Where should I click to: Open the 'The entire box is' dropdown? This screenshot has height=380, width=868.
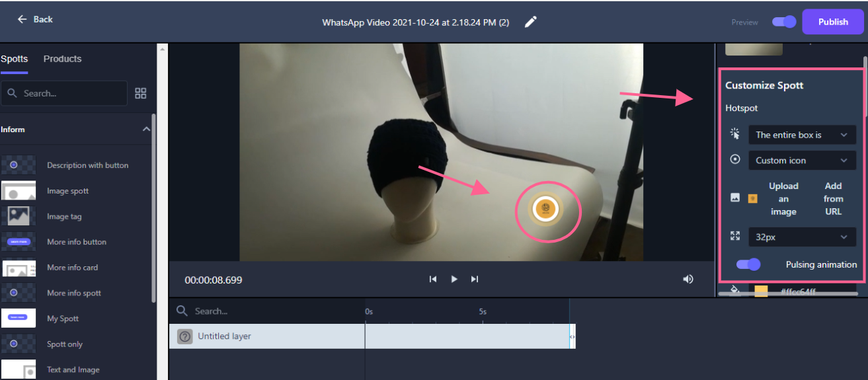coord(801,135)
